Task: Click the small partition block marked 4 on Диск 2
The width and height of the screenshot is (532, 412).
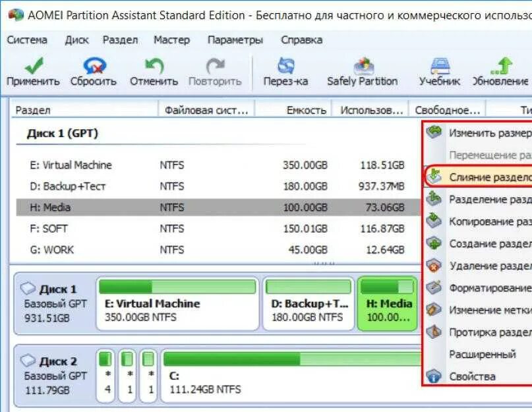Action: point(105,376)
